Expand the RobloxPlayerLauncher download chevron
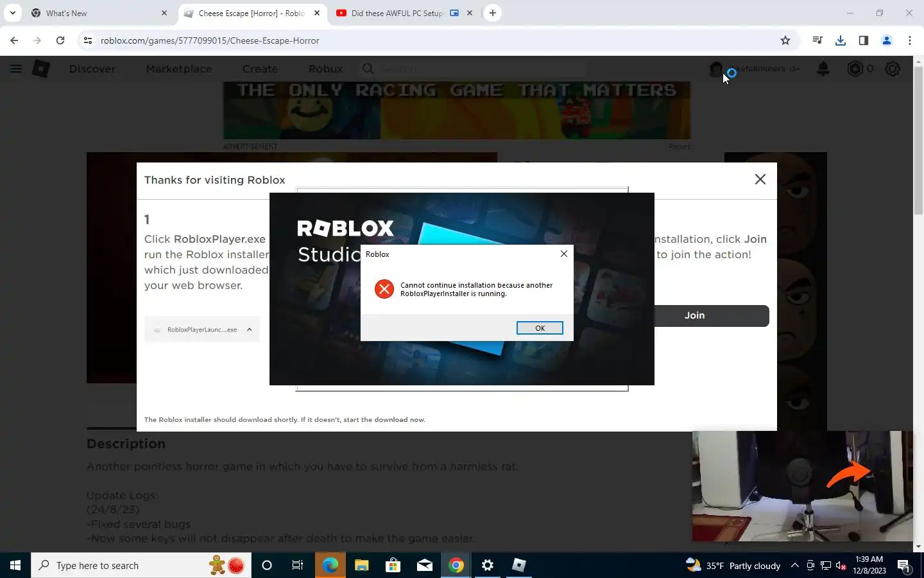 (249, 329)
